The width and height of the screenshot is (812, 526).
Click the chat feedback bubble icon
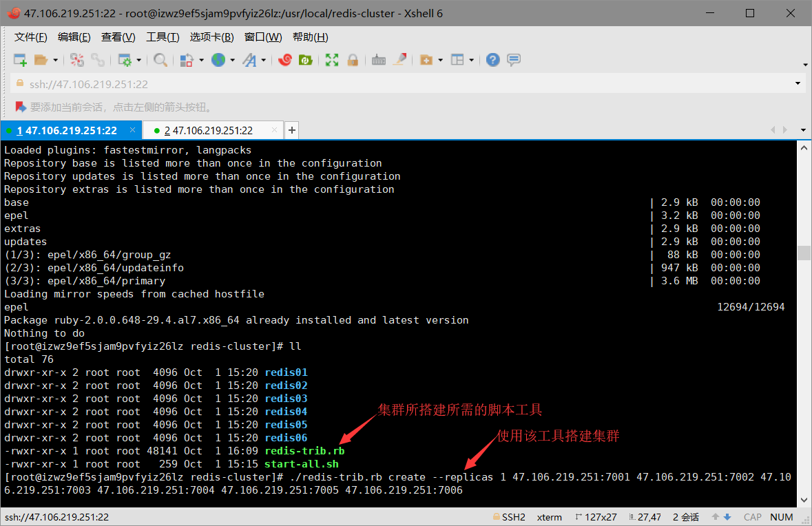point(514,60)
